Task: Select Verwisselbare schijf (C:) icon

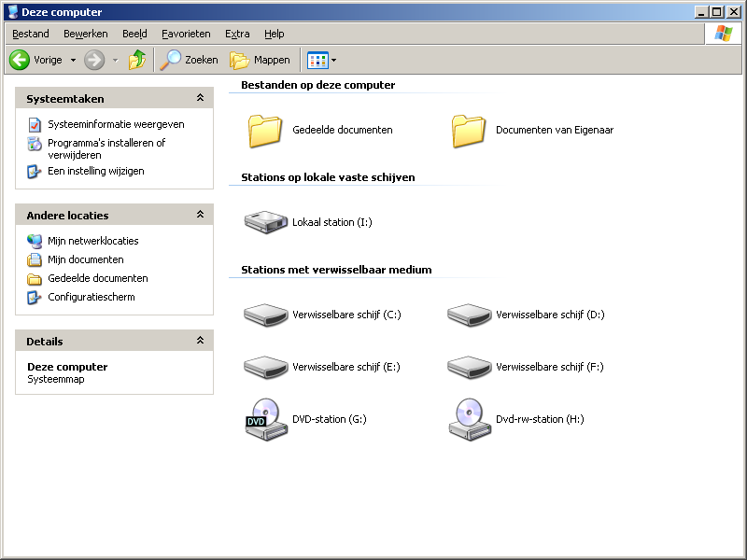Action: pyautogui.click(x=265, y=315)
